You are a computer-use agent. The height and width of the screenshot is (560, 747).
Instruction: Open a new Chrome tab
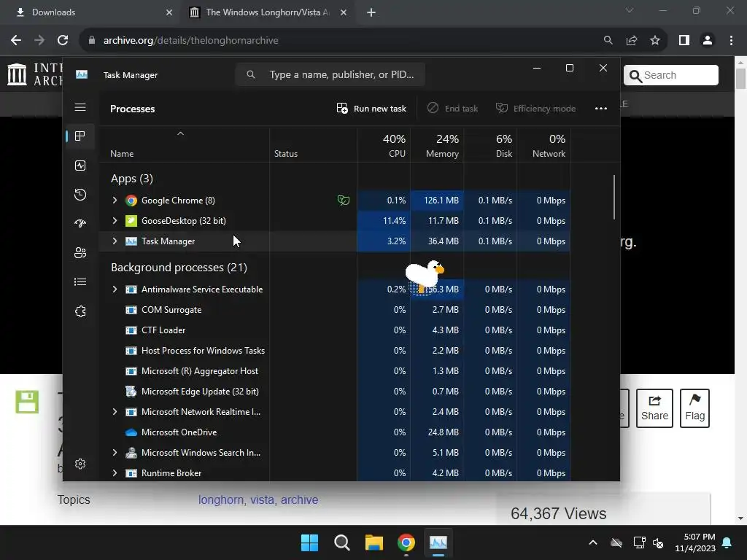point(371,12)
